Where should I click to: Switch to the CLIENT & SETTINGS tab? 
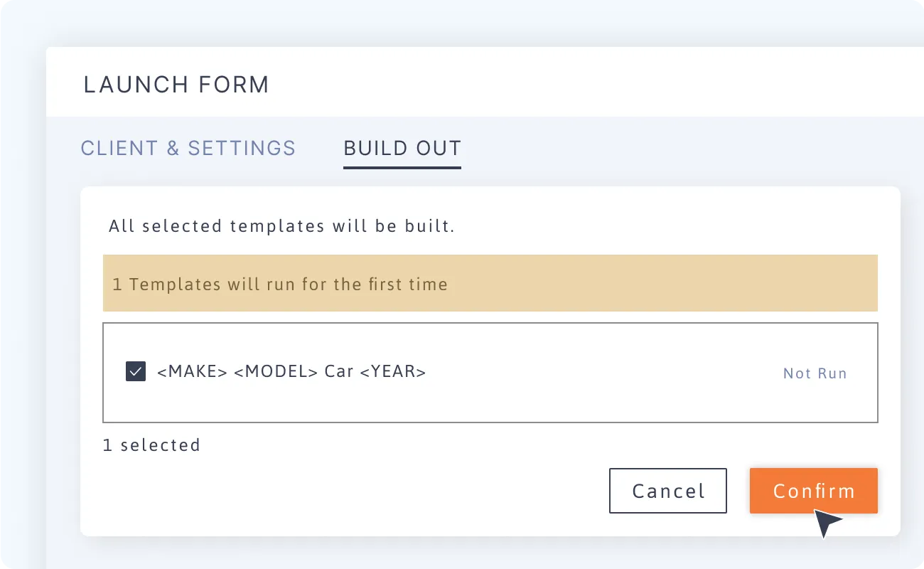188,148
